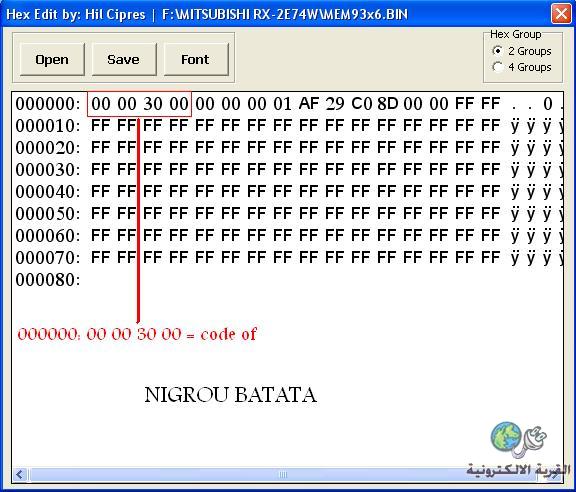The height and width of the screenshot is (492, 576).
Task: Click hex byte 30 in row 000000
Action: (x=153, y=104)
